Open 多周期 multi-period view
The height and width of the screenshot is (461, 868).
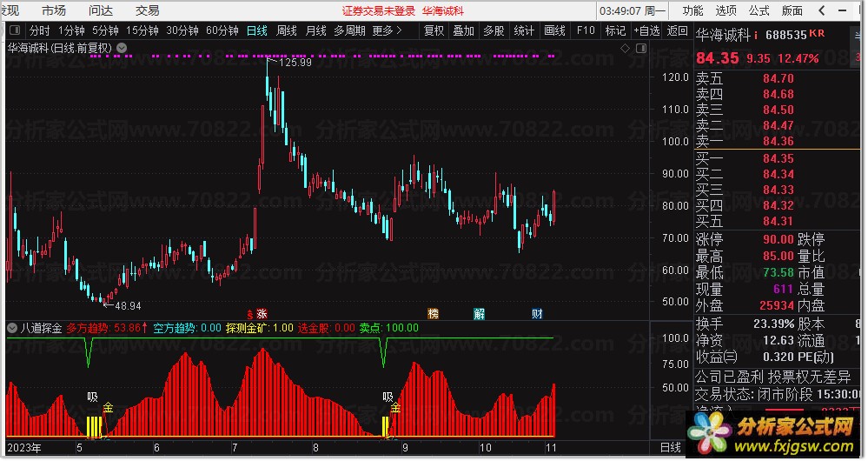click(349, 31)
